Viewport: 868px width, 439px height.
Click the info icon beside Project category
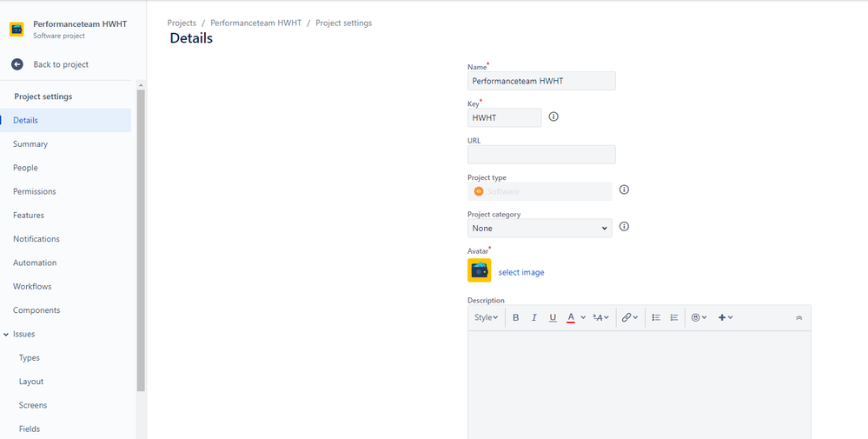point(624,226)
